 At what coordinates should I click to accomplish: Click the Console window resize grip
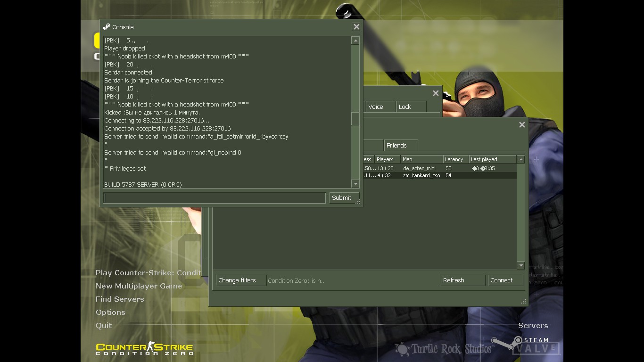[358, 202]
